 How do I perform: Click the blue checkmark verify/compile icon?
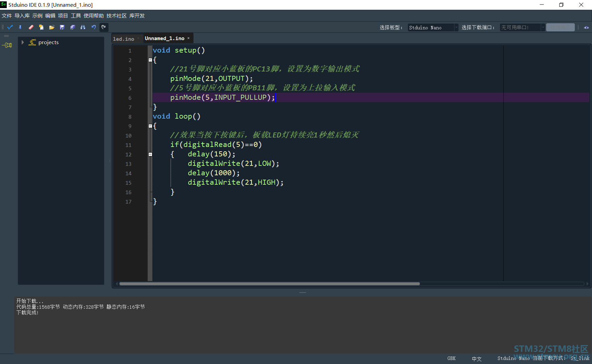click(x=10, y=27)
